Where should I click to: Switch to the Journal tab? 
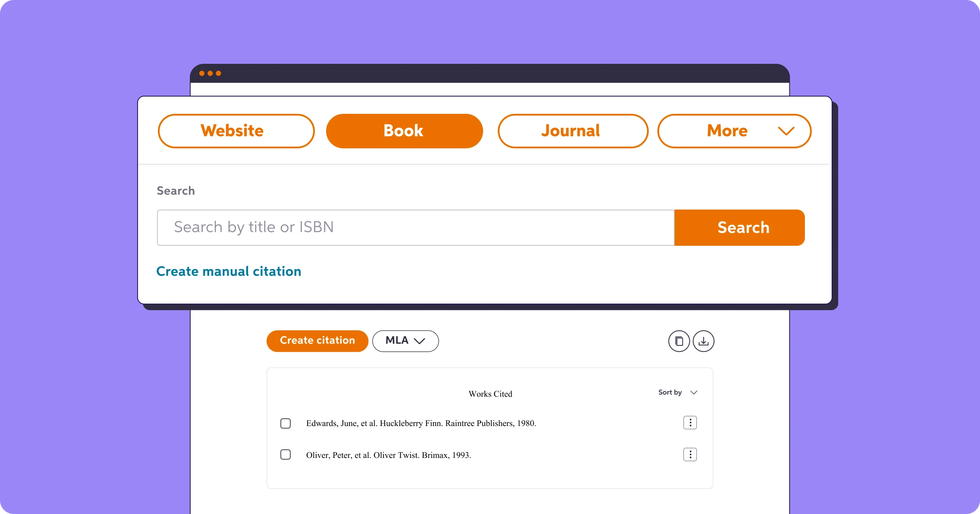[x=572, y=131]
